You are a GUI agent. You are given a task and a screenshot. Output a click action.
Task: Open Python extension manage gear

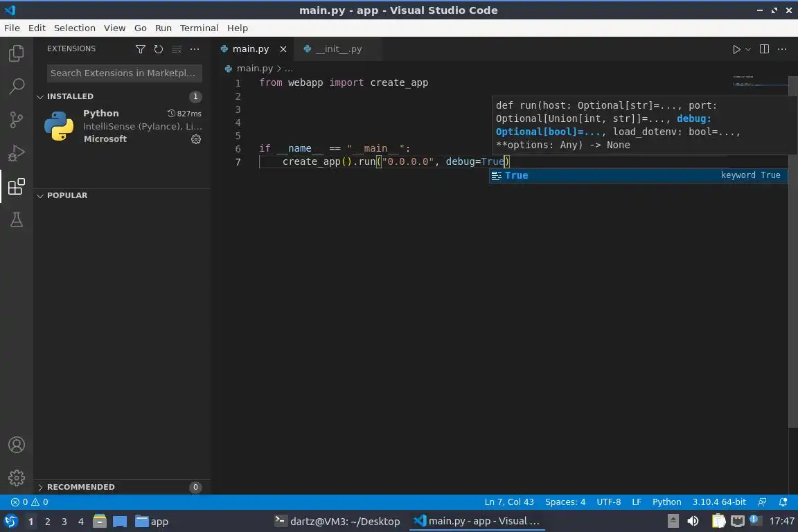(196, 139)
